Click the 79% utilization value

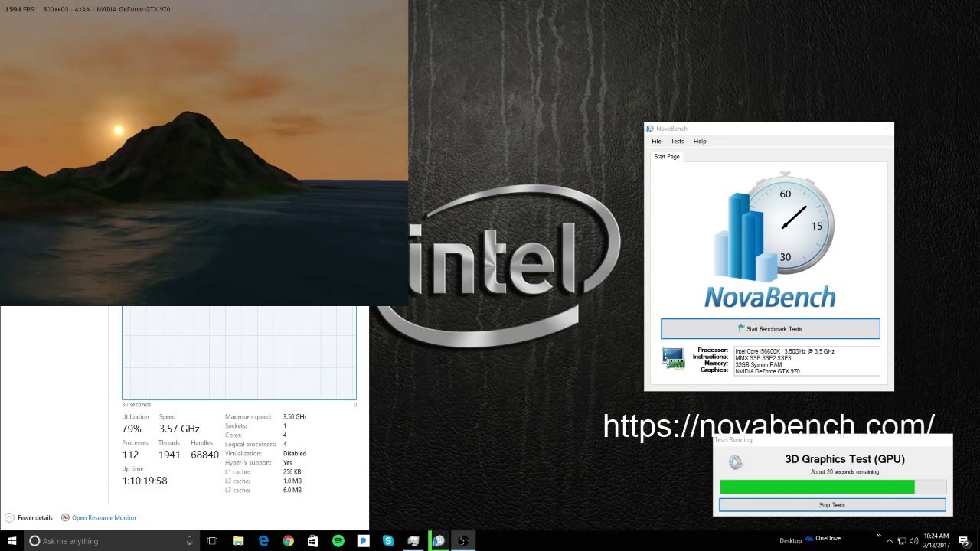(x=132, y=429)
